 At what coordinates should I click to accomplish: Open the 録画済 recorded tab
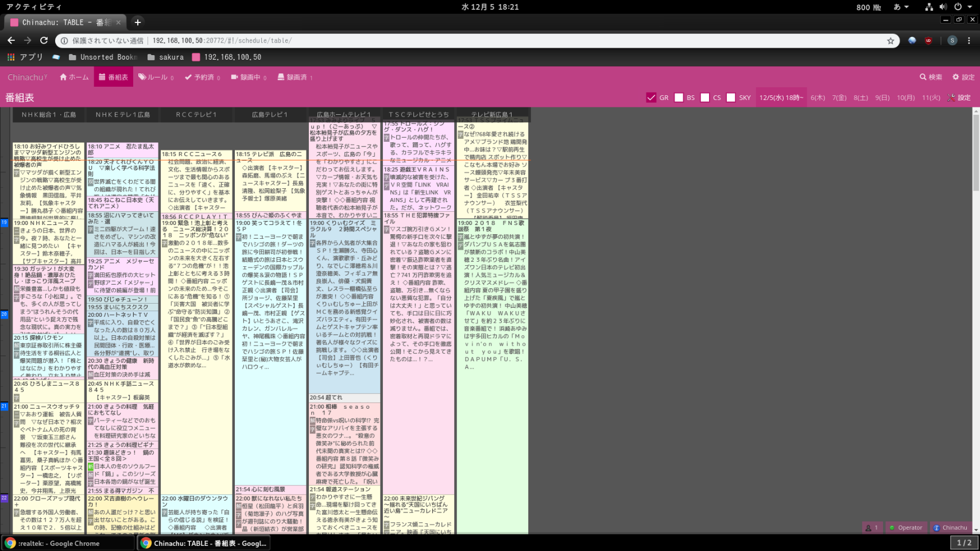295,77
